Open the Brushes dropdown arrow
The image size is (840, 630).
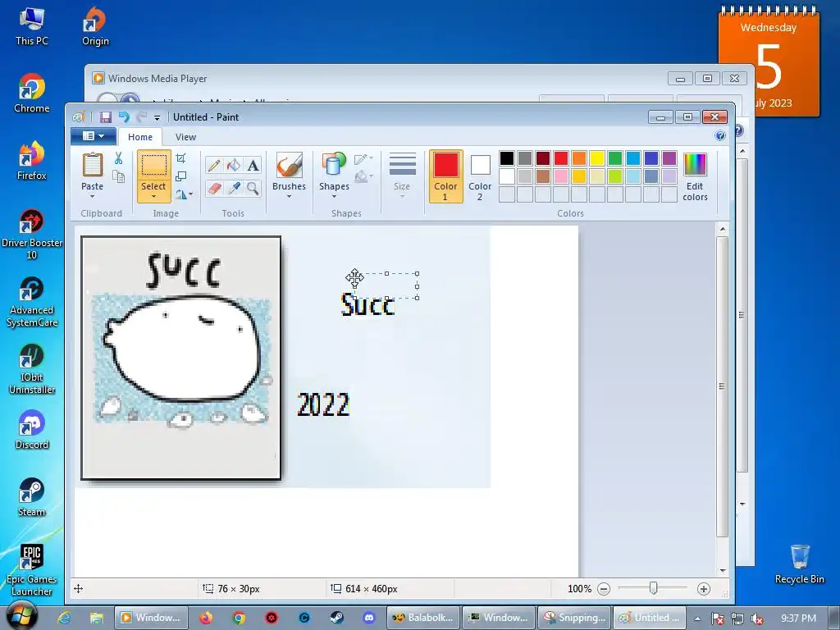[289, 197]
